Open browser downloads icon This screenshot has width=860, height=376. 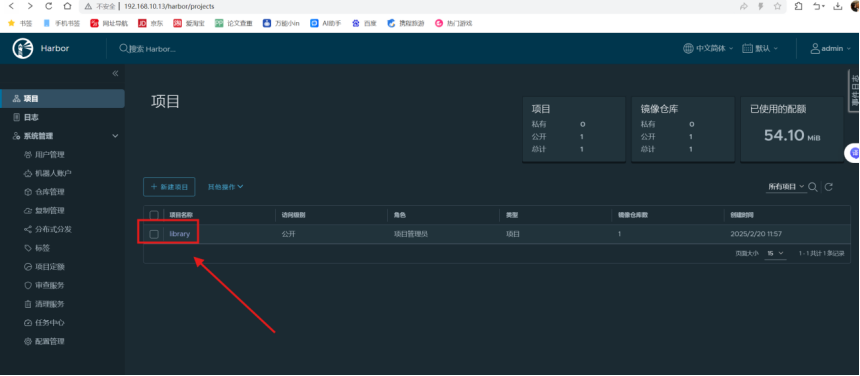838,6
